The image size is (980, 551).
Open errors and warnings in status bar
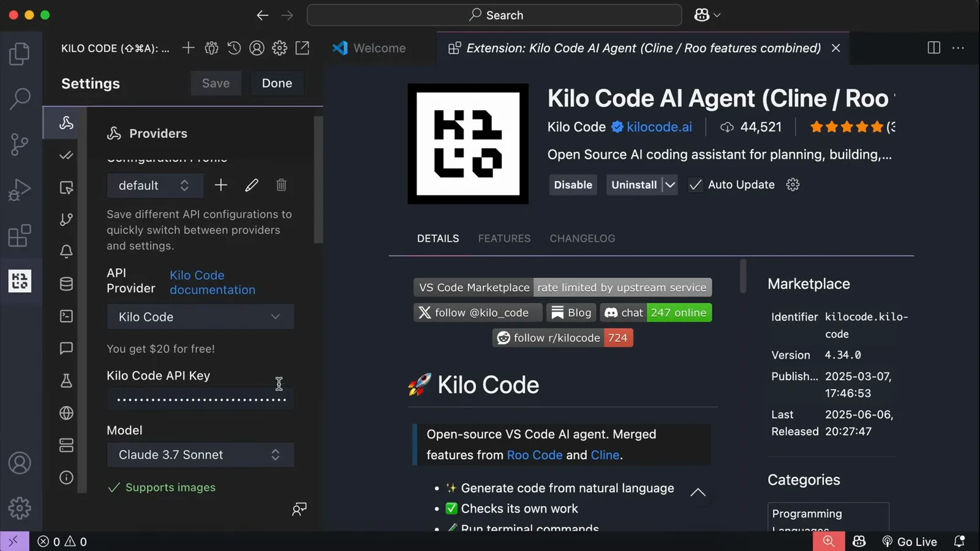pyautogui.click(x=62, y=541)
